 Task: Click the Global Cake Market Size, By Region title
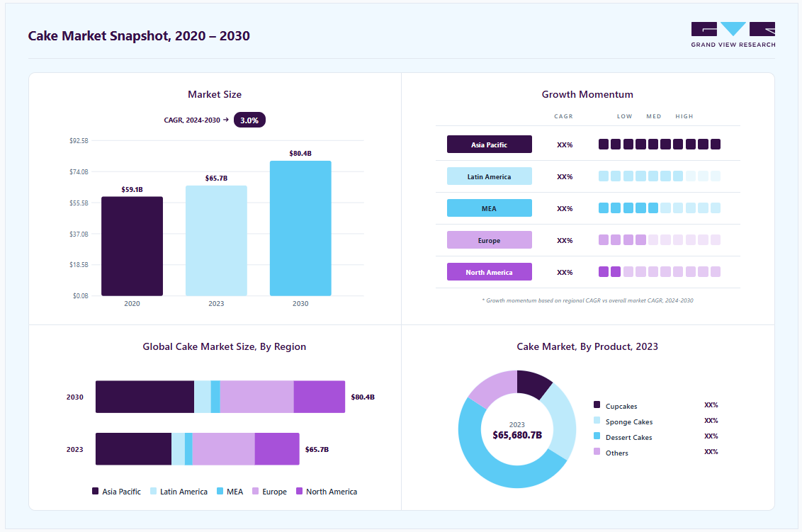224,346
